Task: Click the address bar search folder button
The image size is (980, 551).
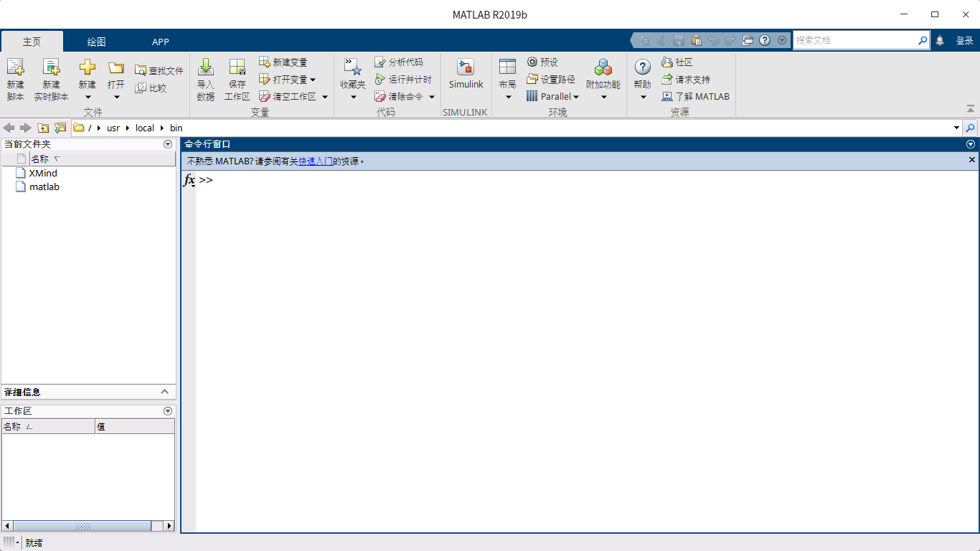Action: click(x=970, y=128)
